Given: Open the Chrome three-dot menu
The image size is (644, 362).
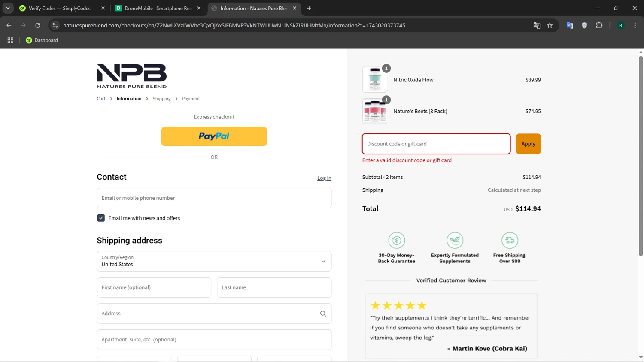Looking at the screenshot, I should coord(635,25).
